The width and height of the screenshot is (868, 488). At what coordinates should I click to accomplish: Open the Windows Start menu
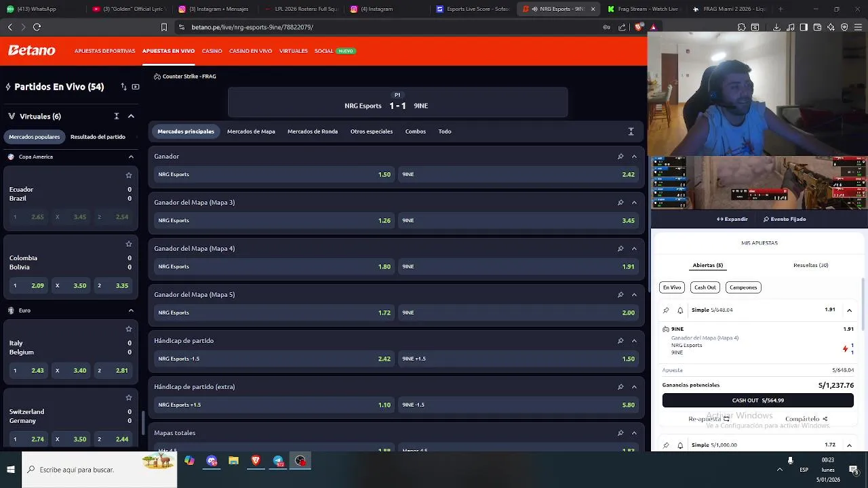[11, 470]
